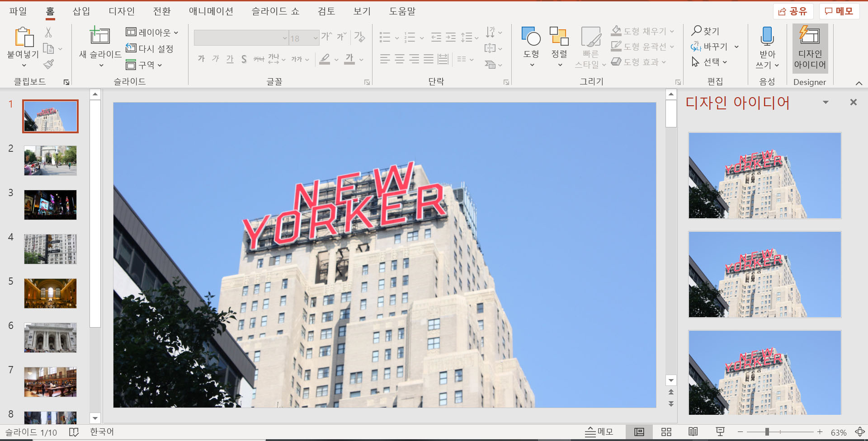The height and width of the screenshot is (441, 868).
Task: Switch to Slide Sorter view icon
Action: point(666,432)
